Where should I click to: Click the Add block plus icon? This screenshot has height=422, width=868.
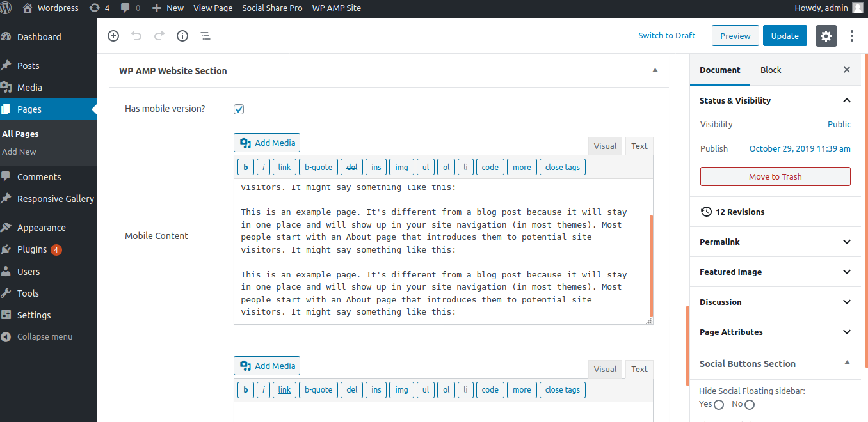point(113,36)
